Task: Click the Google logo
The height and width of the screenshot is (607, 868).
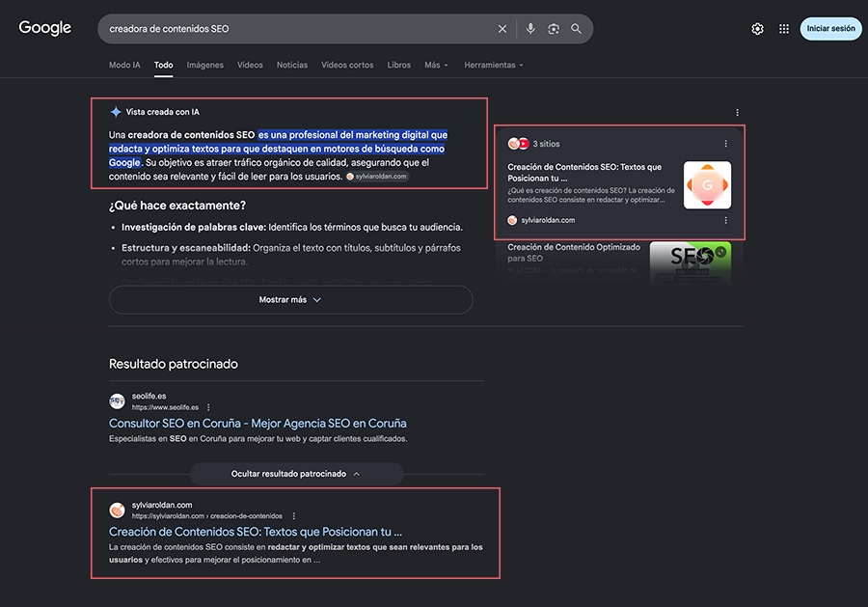Action: pyautogui.click(x=44, y=28)
